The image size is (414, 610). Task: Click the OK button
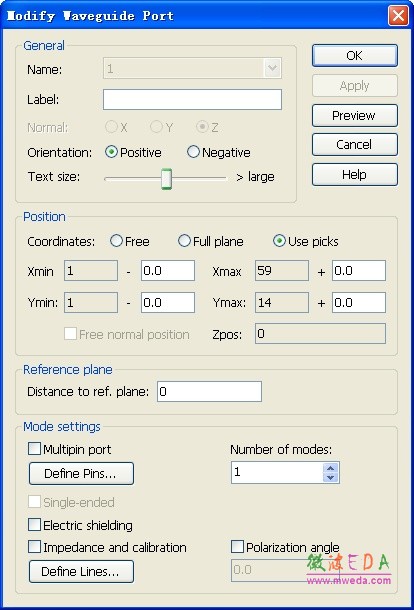(354, 56)
